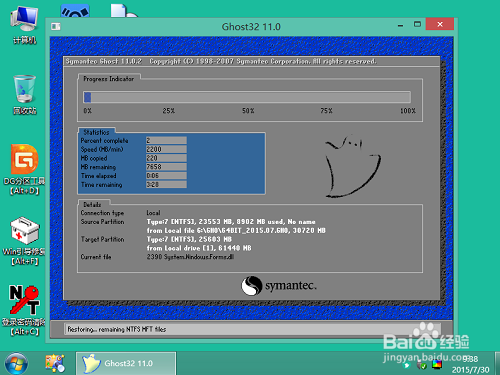The height and width of the screenshot is (375, 500).
Task: Maximize the Ghost32 11.0 window
Action: tap(417, 24)
